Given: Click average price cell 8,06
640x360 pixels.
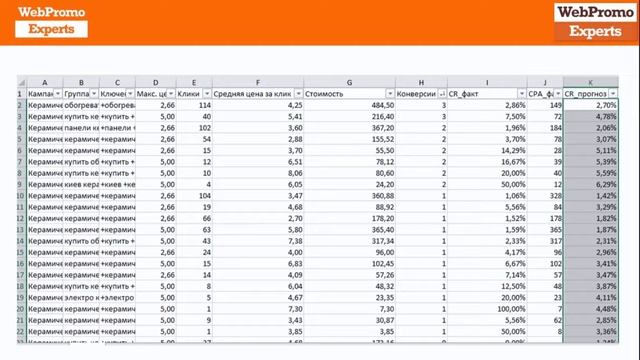Looking at the screenshot, I should (258, 173).
